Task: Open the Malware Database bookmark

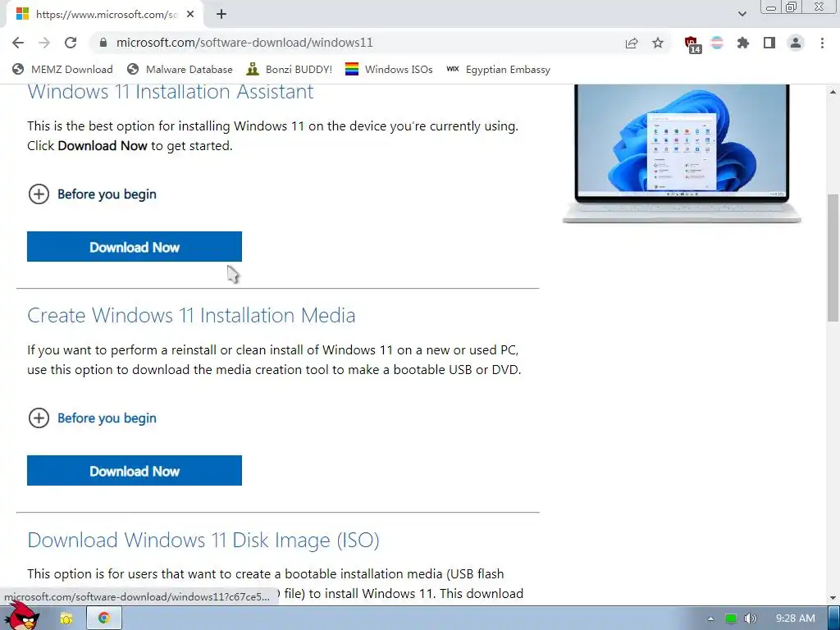Action: pyautogui.click(x=180, y=69)
